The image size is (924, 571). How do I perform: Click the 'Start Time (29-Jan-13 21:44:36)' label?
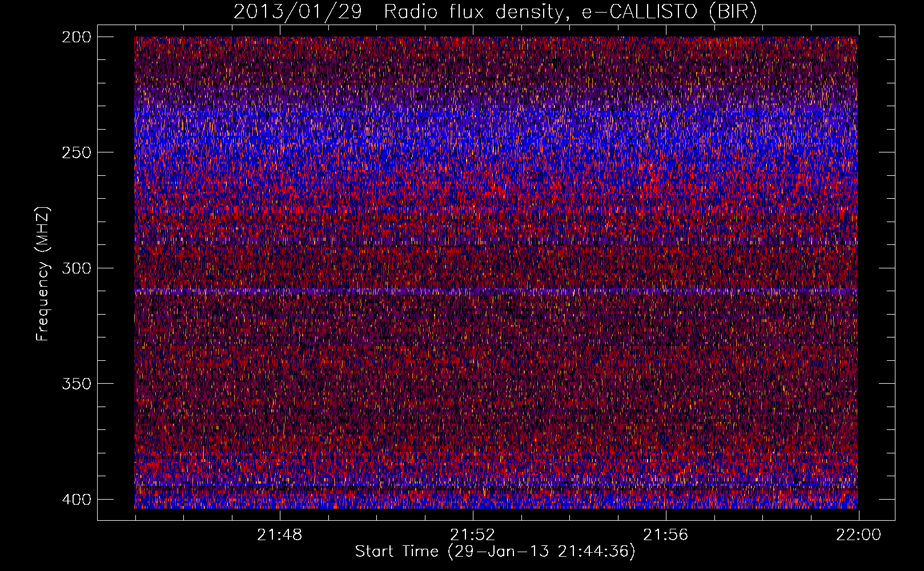tap(495, 552)
